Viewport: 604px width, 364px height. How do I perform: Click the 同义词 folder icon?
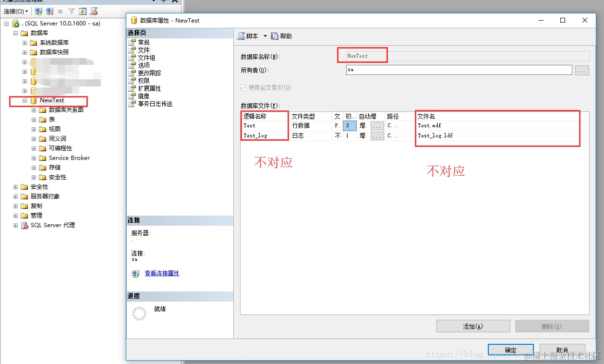click(x=43, y=139)
